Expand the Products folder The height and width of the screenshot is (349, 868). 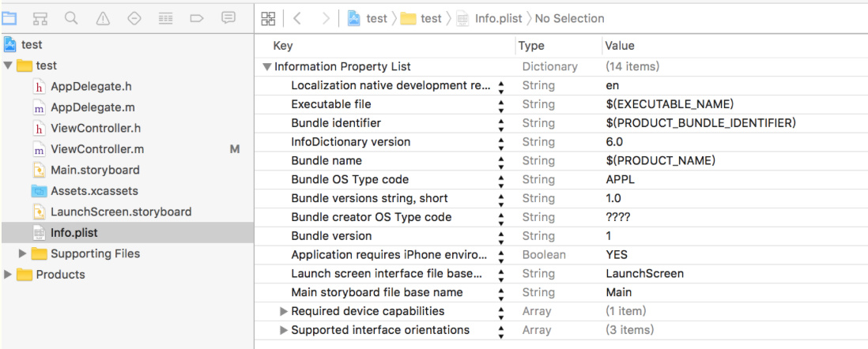(x=8, y=275)
